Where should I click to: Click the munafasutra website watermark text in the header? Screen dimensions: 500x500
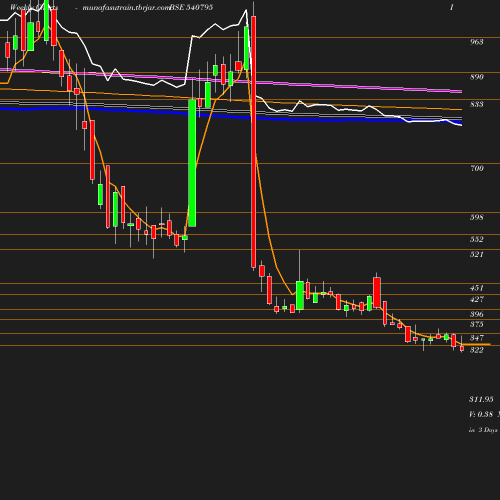pos(127,8)
